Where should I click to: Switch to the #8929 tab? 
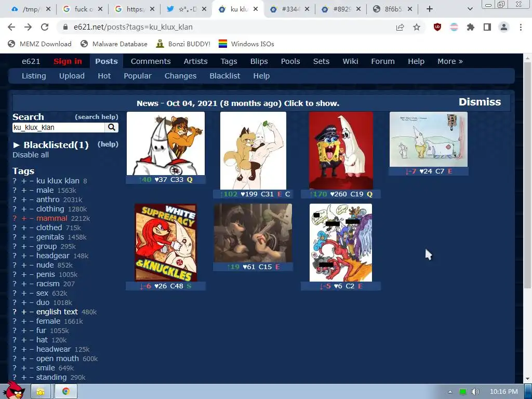[x=341, y=9]
